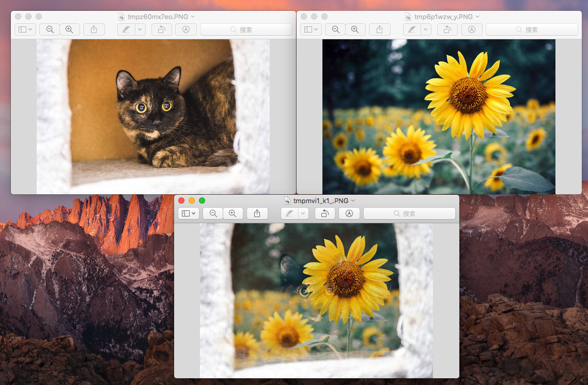588x385 pixels.
Task: Rotate the tmp6p1wzw_y.PNG image
Action: click(447, 29)
